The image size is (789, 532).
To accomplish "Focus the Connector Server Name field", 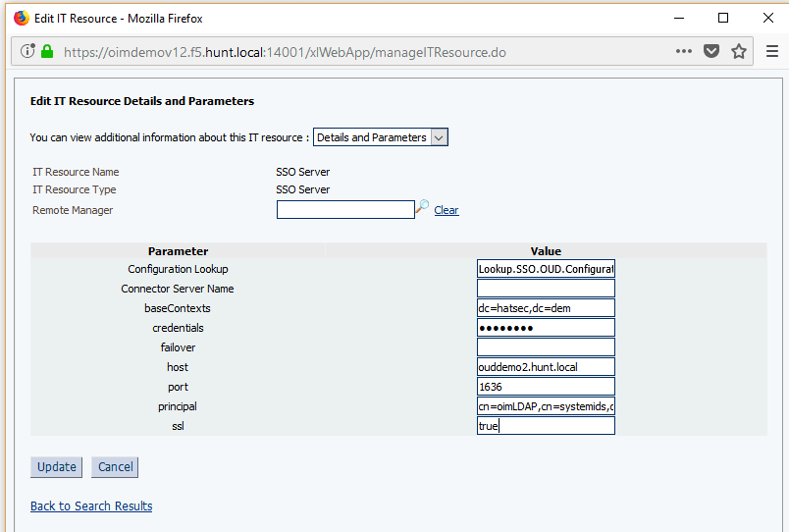I will tap(546, 289).
